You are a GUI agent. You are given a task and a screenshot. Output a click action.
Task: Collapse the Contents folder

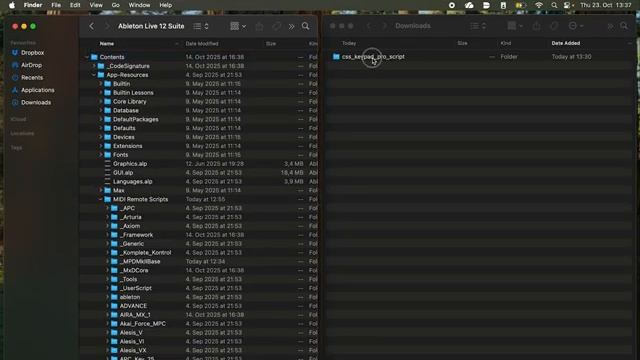point(87,57)
